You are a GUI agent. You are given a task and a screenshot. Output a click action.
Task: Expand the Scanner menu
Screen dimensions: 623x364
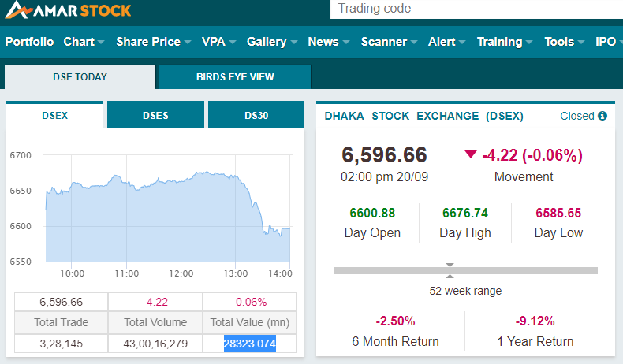[389, 42]
